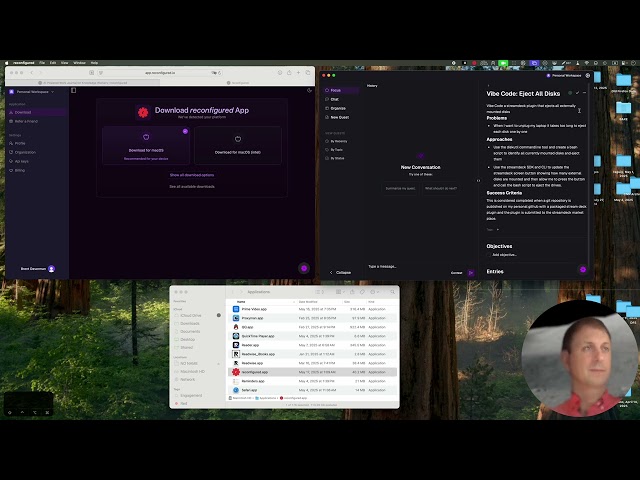Open a new Safari tab with plus icon
This screenshot has height=480, width=640.
pyautogui.click(x=298, y=73)
